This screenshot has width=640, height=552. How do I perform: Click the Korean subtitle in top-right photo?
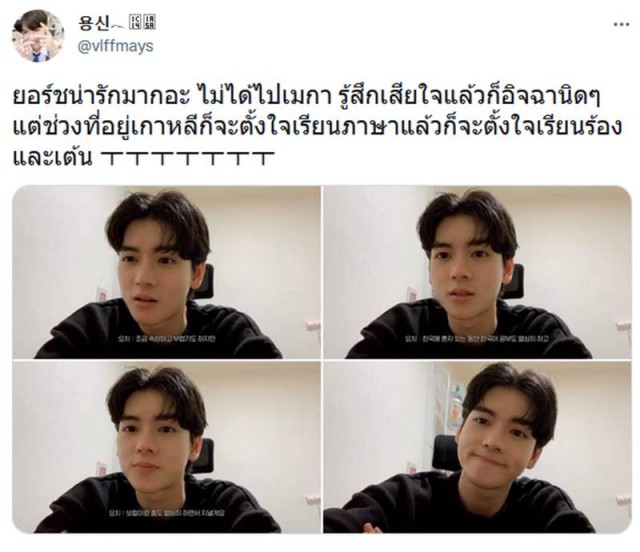point(477,338)
